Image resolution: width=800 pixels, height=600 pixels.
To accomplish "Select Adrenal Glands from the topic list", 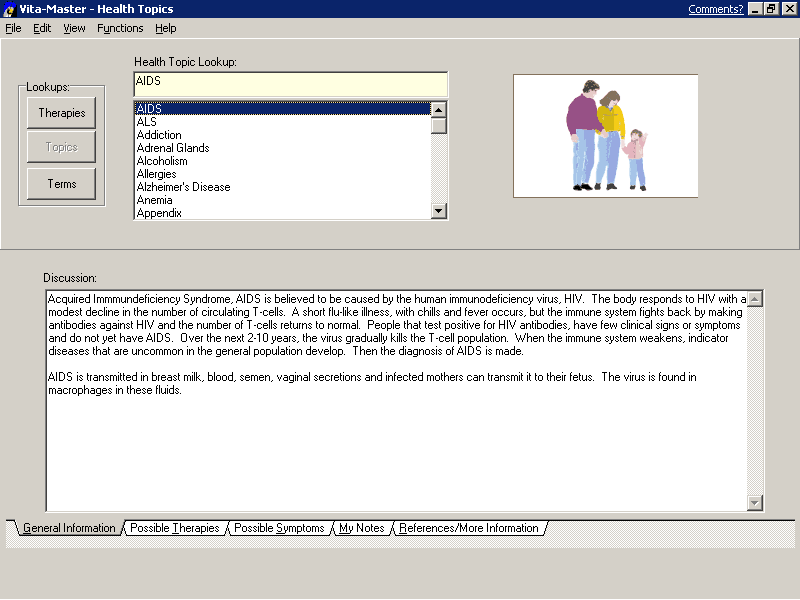I will coord(173,148).
